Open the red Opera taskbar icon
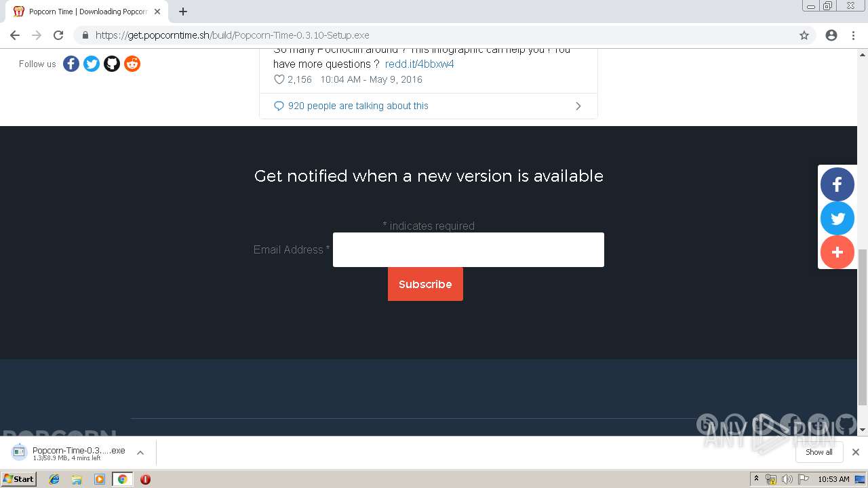This screenshot has height=488, width=868. [145, 479]
